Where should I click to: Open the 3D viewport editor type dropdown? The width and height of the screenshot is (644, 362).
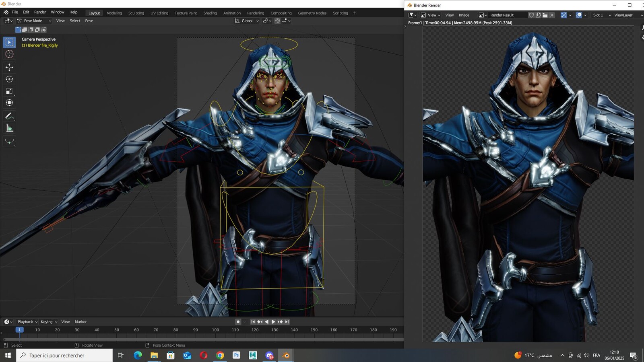[8, 21]
